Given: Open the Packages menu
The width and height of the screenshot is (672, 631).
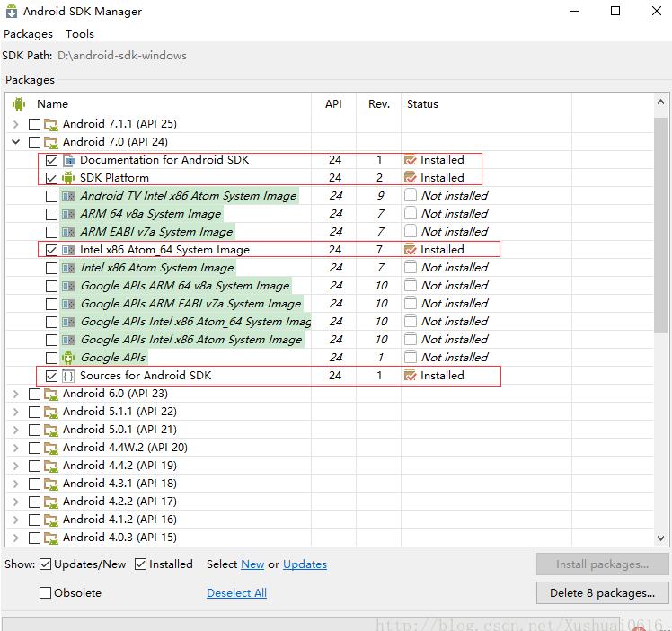Looking at the screenshot, I should 28,34.
